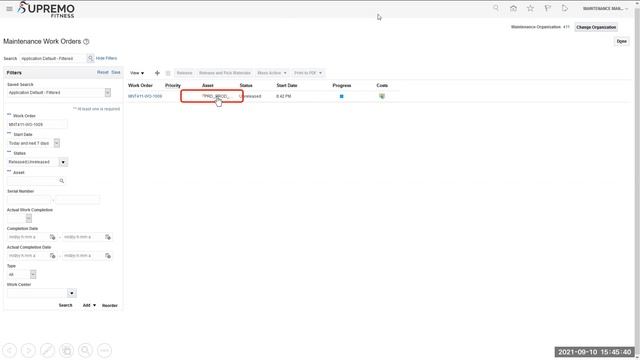Open the Maintenance Manager user menu
Screen dimensions: 640x360
[605, 9]
